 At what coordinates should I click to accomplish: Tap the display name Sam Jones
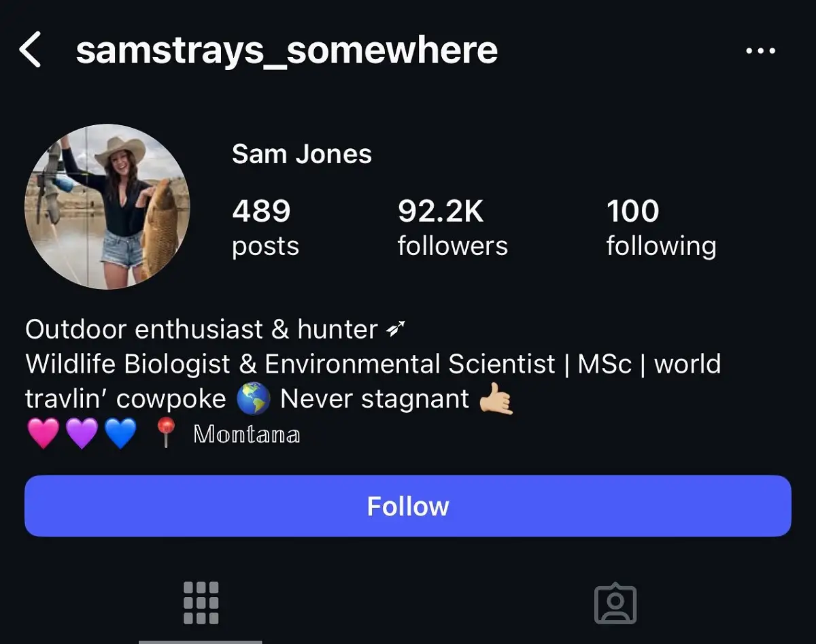coord(302,154)
